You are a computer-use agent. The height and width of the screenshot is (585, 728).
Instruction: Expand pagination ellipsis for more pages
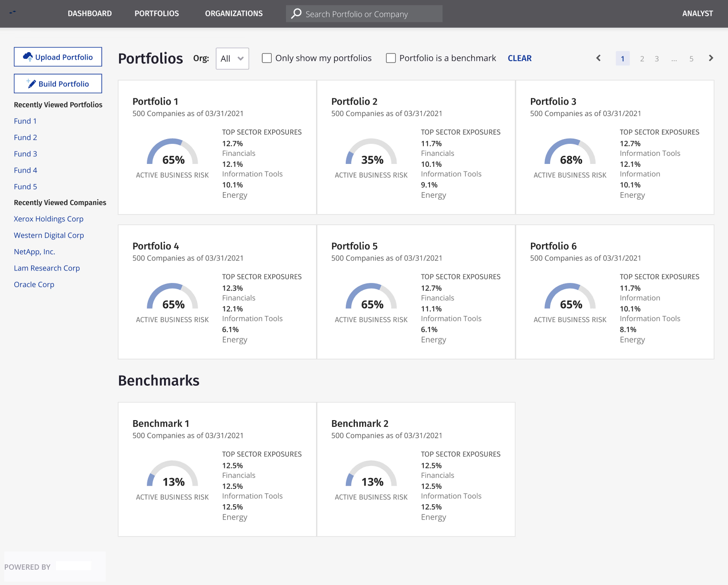tap(674, 59)
